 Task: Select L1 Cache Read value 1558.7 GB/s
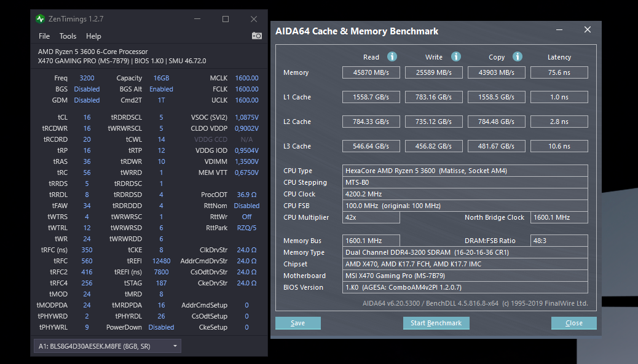pos(371,97)
